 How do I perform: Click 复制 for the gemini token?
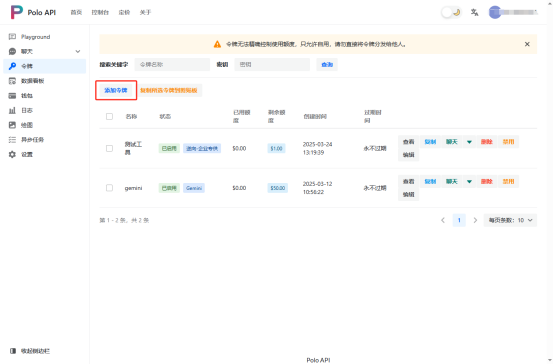point(430,181)
